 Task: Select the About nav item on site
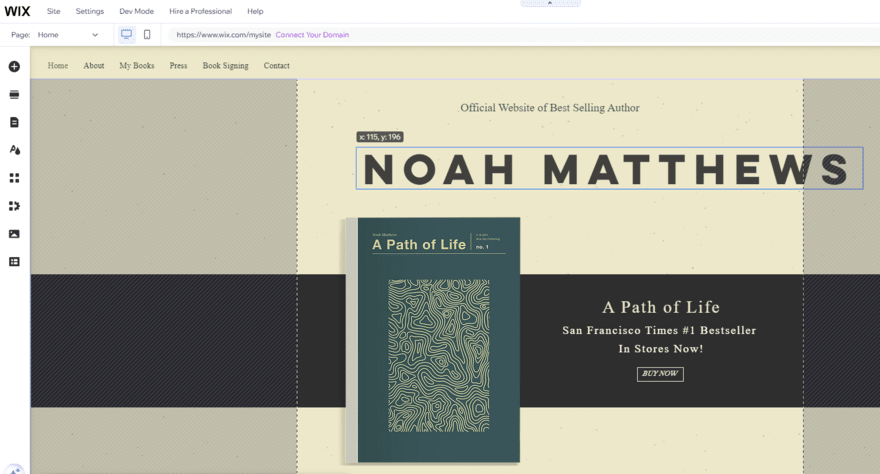click(94, 66)
